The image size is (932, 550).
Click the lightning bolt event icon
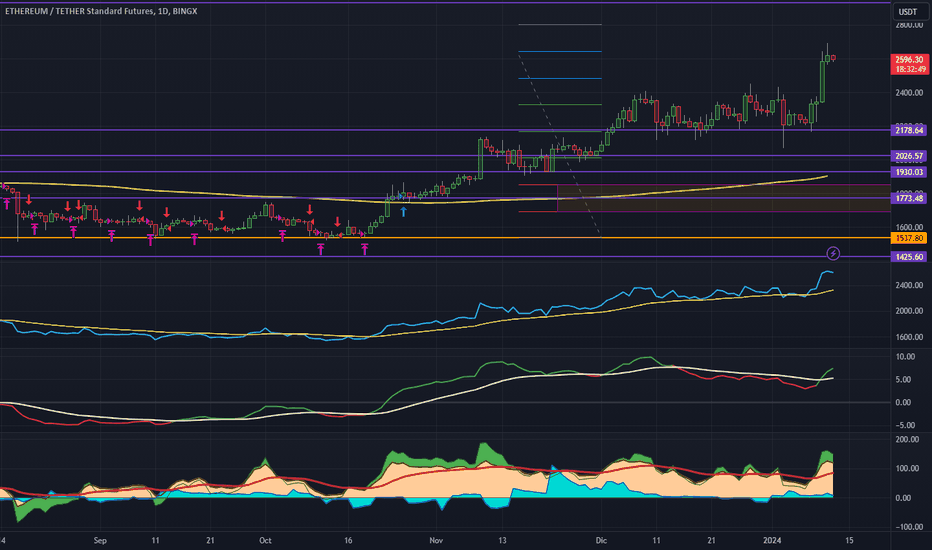point(833,254)
